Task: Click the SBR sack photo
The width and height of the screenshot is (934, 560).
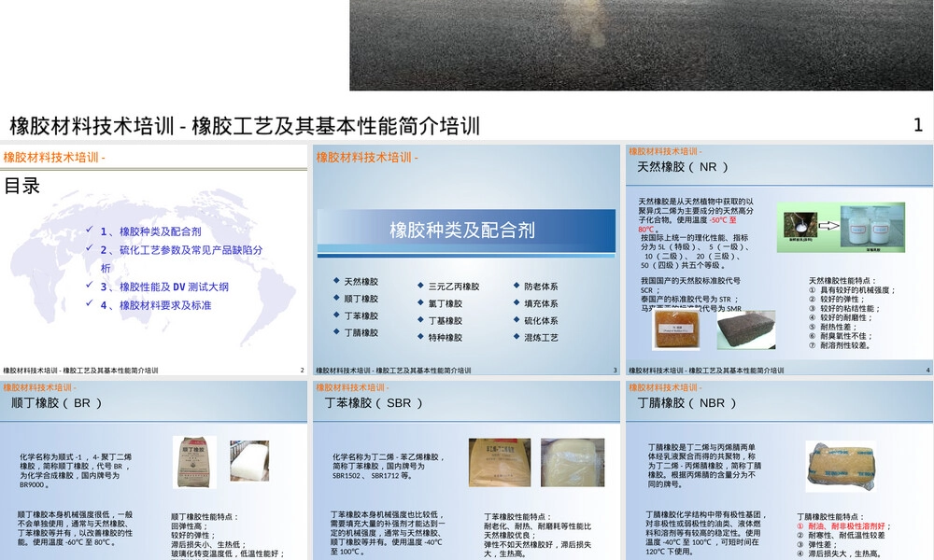Action: coord(499,462)
